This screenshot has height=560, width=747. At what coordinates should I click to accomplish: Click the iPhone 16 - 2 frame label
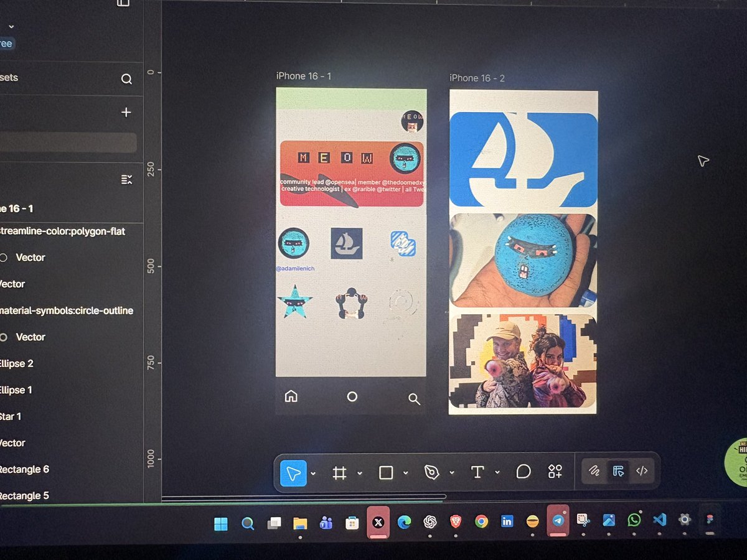tap(477, 78)
